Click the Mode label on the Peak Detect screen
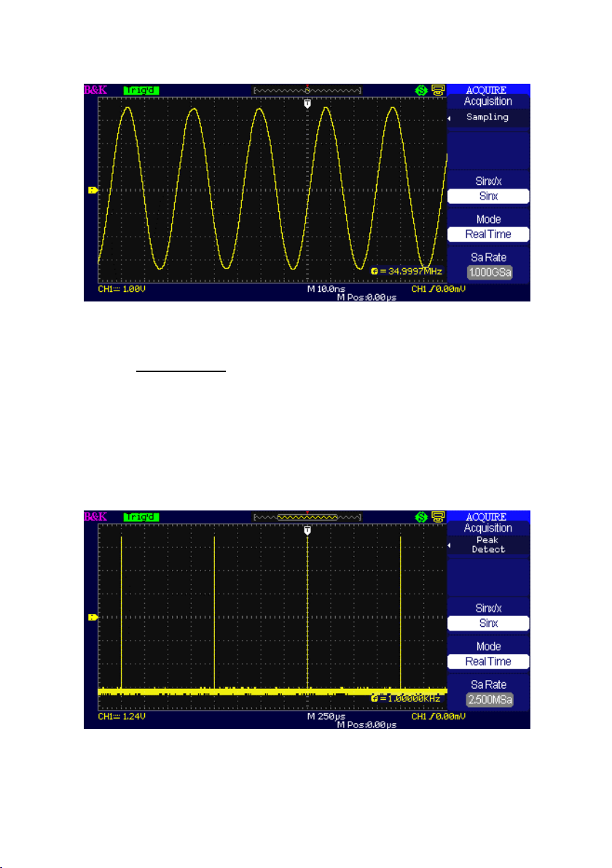This screenshot has height=868, width=612. [488, 647]
